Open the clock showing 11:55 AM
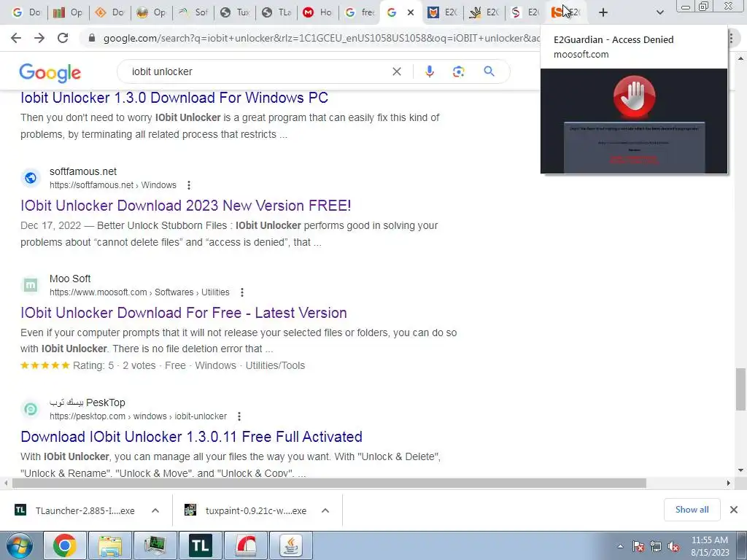The width and height of the screenshot is (747, 560). click(x=710, y=546)
